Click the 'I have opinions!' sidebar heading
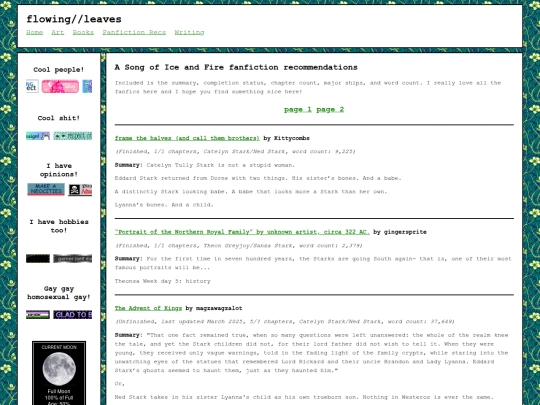Screen dimensions: 540x405 pos(59,170)
